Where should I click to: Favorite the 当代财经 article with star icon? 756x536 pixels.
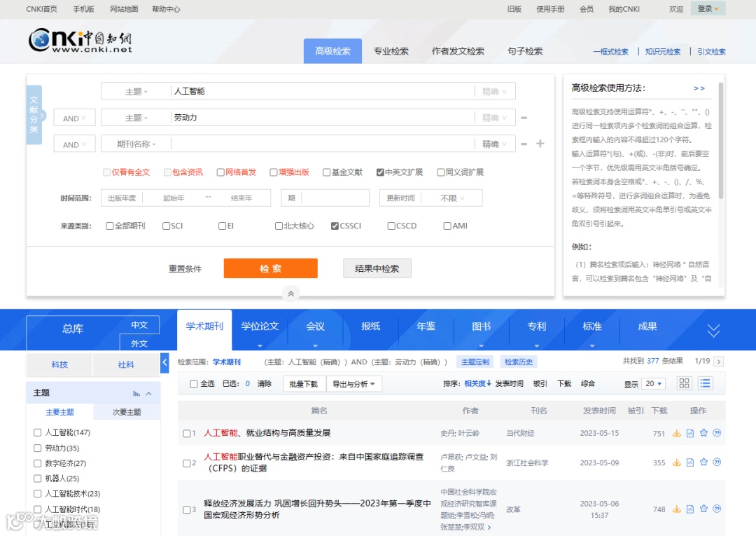[703, 433]
